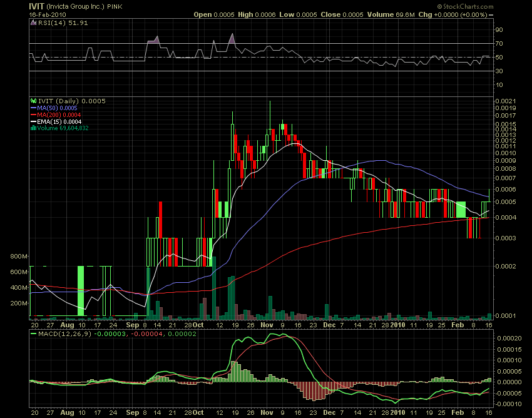Click the 0.0001 price axis label

click(506, 315)
